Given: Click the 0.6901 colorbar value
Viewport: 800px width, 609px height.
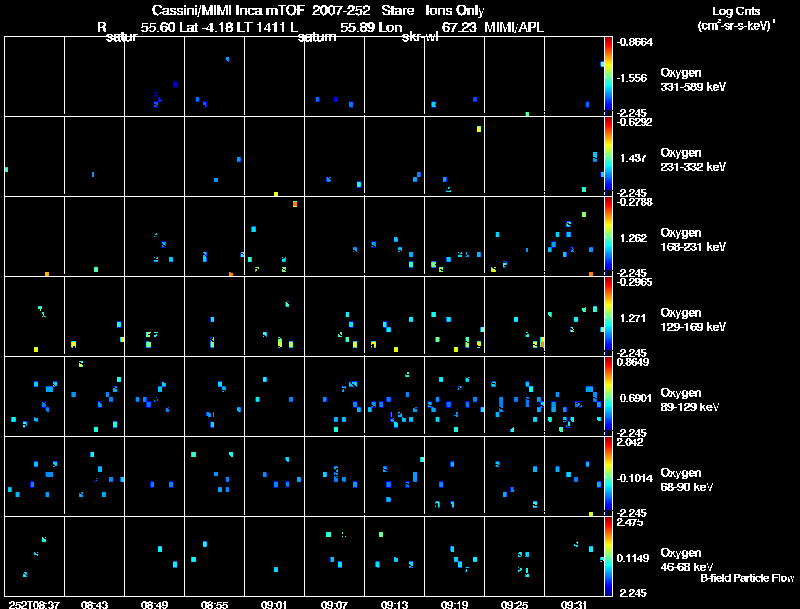Looking at the screenshot, I should click(636, 398).
